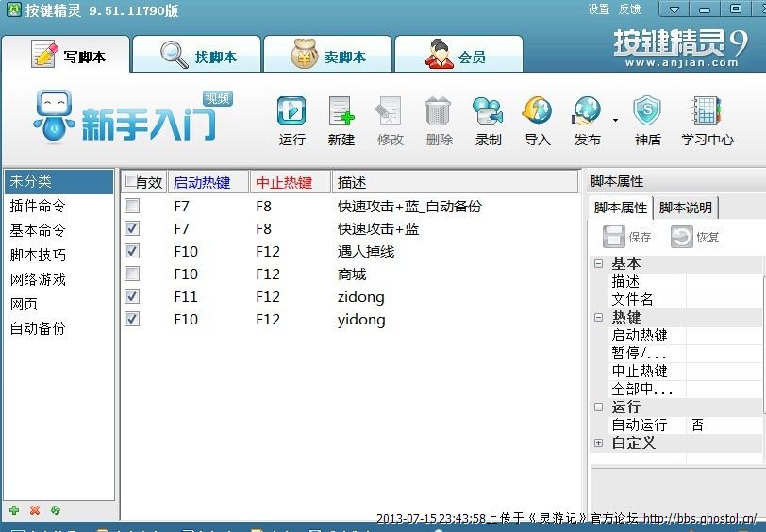Expand the 自定义 property group
The image size is (766, 532).
pyautogui.click(x=598, y=442)
